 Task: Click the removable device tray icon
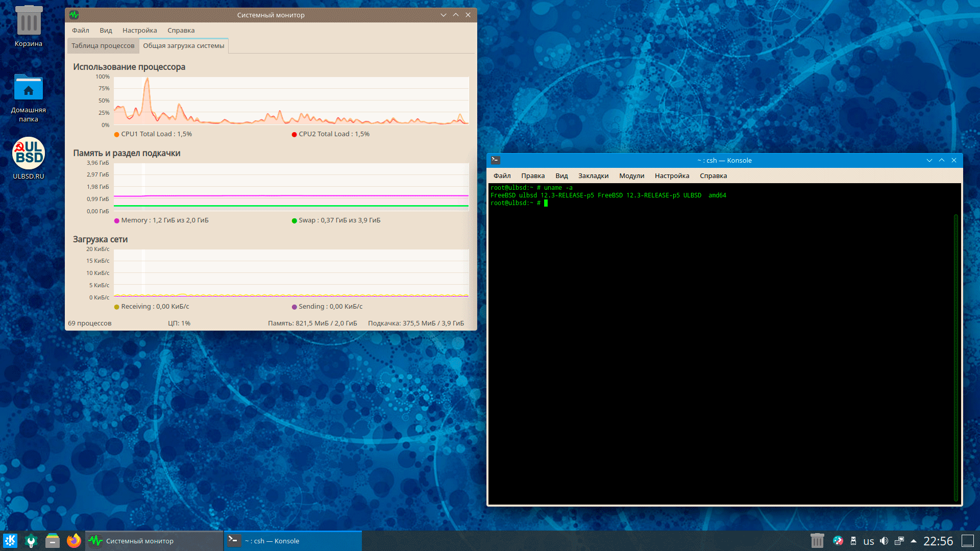coord(853,541)
